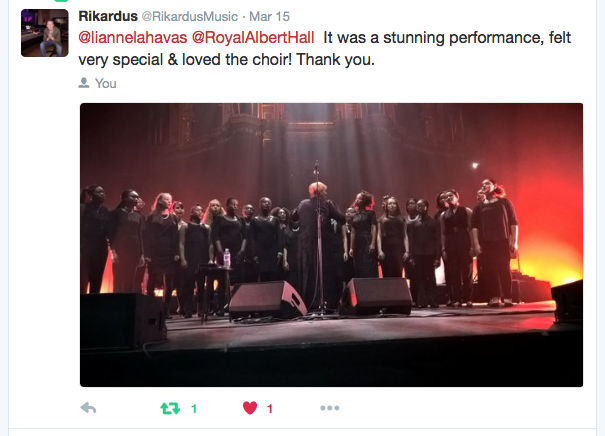The height and width of the screenshot is (436, 605).
Task: Click the You tagged label
Action: tap(106, 83)
